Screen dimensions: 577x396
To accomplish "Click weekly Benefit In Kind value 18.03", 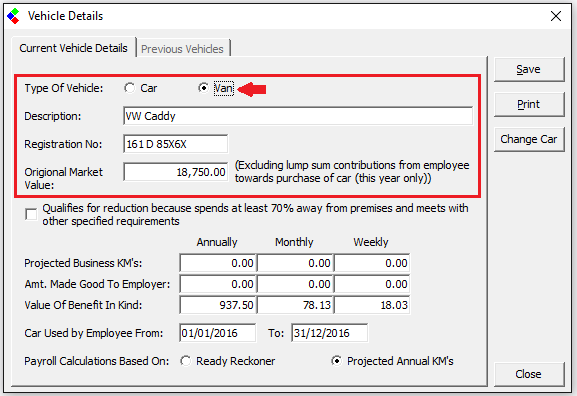I will [x=372, y=305].
